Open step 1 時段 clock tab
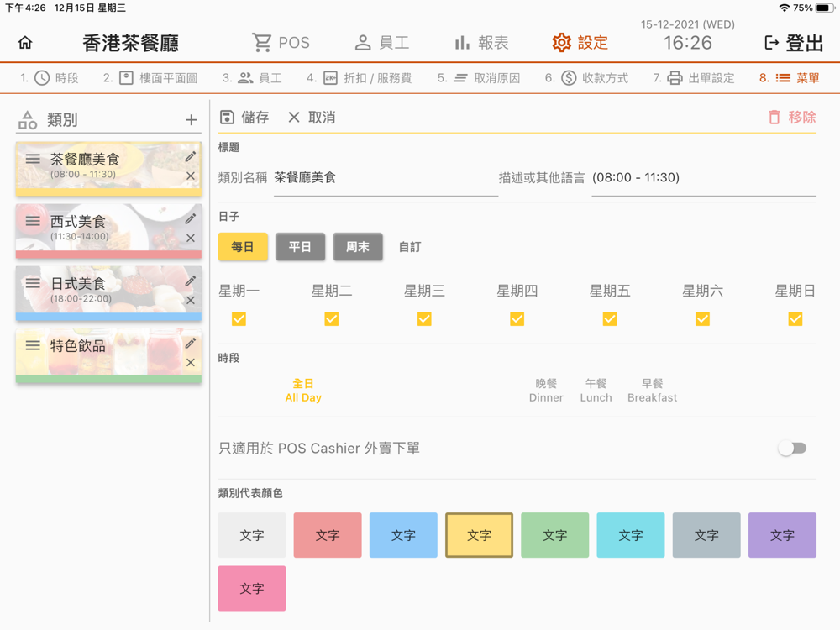Viewport: 840px width, 630px height. [50, 78]
